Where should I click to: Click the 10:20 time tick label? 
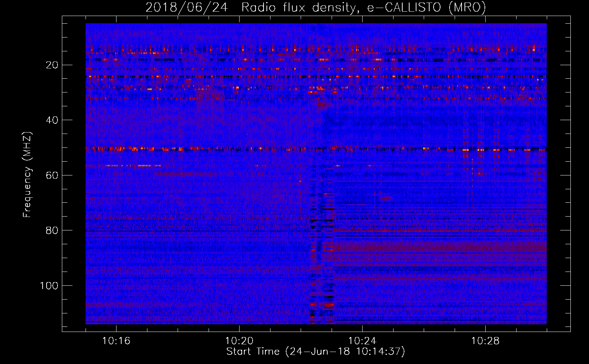point(239,341)
